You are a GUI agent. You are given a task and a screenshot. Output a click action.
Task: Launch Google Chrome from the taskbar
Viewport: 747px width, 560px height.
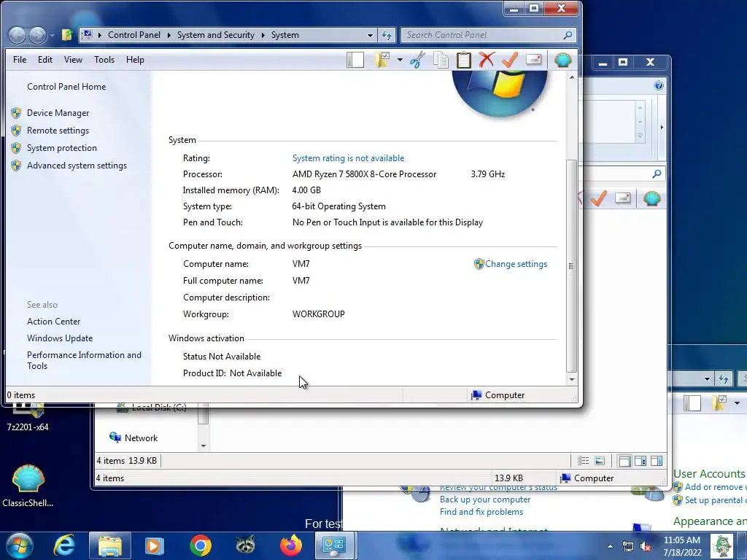[201, 545]
